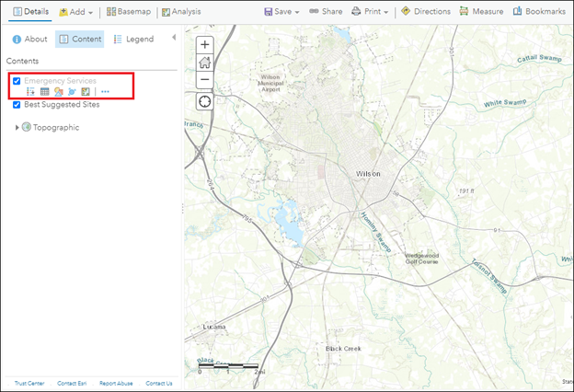Screen dimensions: 574x392
Task: Expand the Topographic basemap layer
Action: coord(17,128)
